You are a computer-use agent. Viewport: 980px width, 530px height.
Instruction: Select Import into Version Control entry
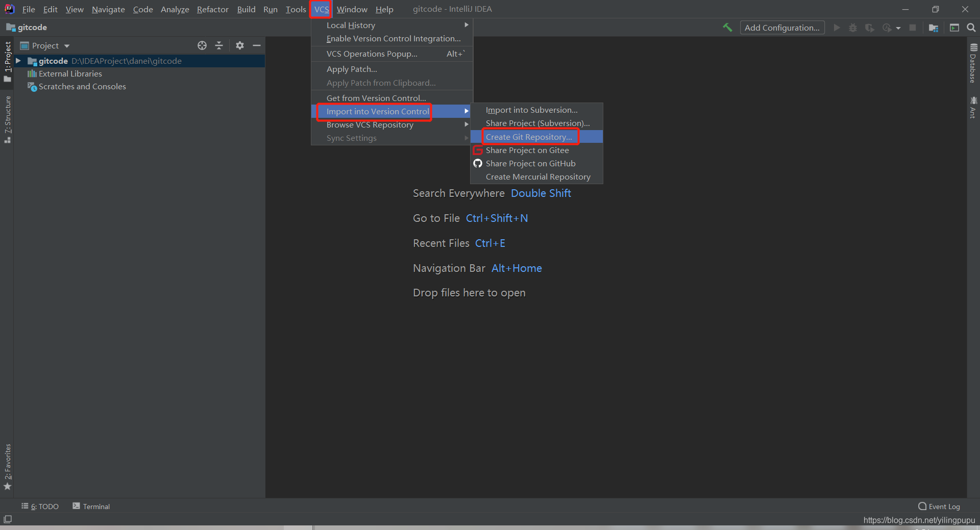click(x=392, y=111)
